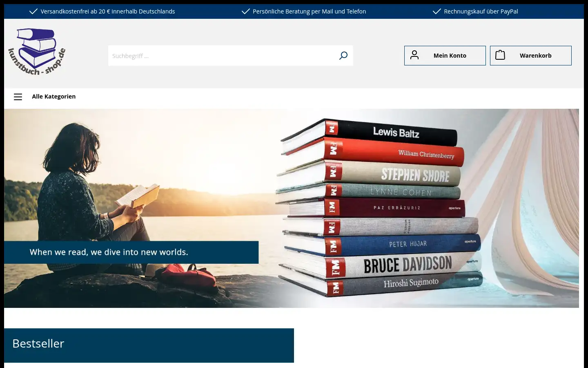Viewport: 588px width, 368px height.
Task: Click checkmark icon beside Persönliche Beratung
Action: tap(246, 11)
